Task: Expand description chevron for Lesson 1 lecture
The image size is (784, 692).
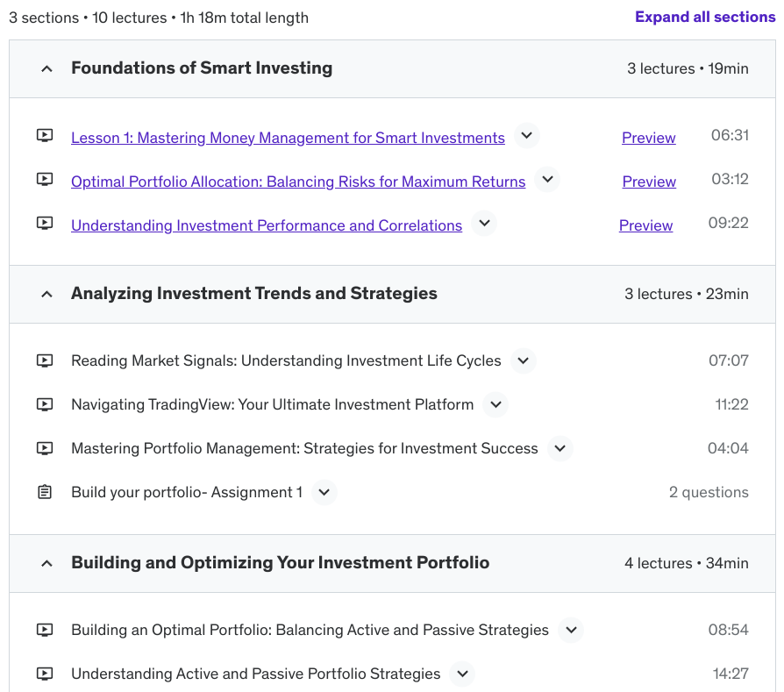Action: point(526,137)
